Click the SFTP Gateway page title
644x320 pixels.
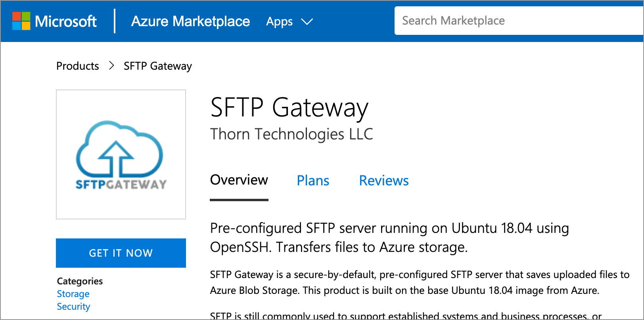(289, 108)
